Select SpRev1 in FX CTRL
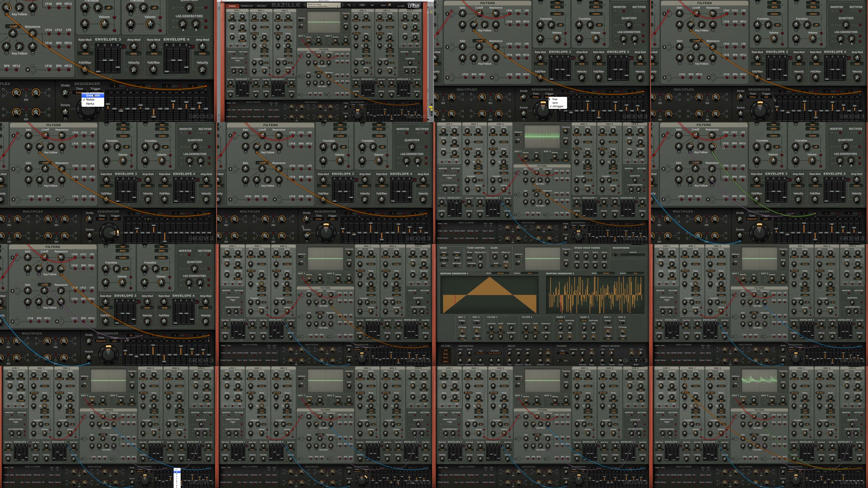The height and width of the screenshot is (488, 868). (446, 361)
